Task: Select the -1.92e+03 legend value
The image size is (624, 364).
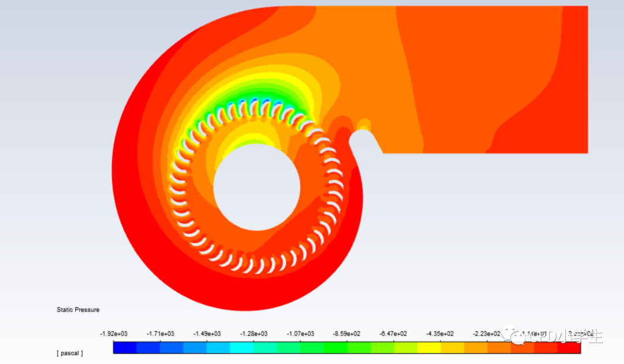Action: click(x=113, y=334)
